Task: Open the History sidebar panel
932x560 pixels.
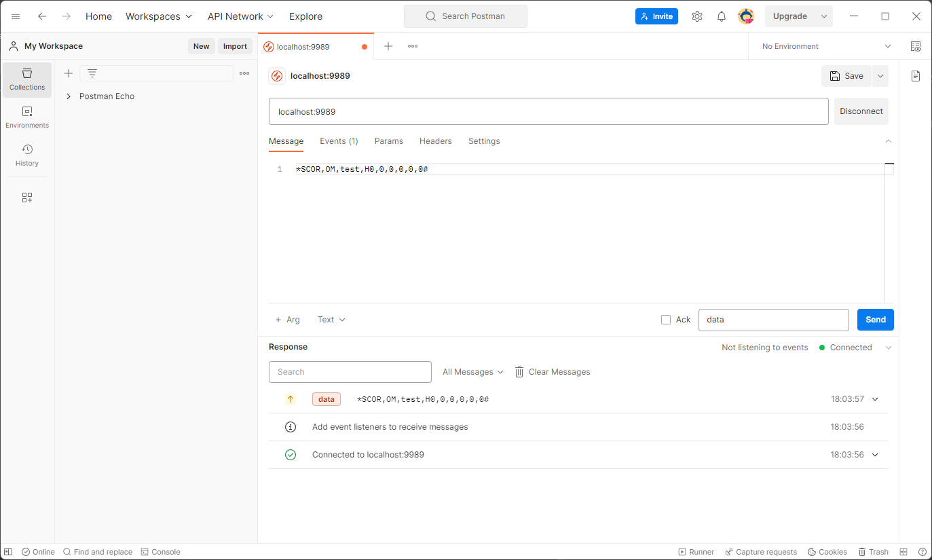Action: pos(27,155)
